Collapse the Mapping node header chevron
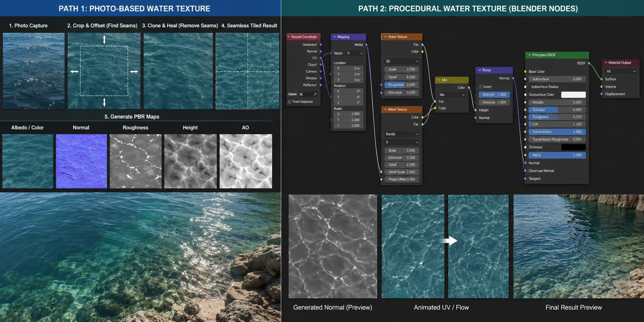The height and width of the screenshot is (322, 644). click(x=335, y=37)
